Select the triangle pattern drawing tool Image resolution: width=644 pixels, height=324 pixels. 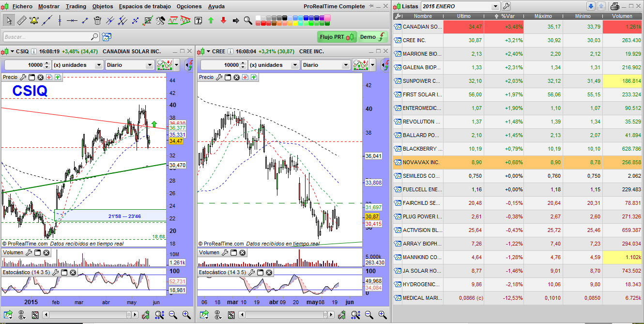pyautogui.click(x=185, y=20)
